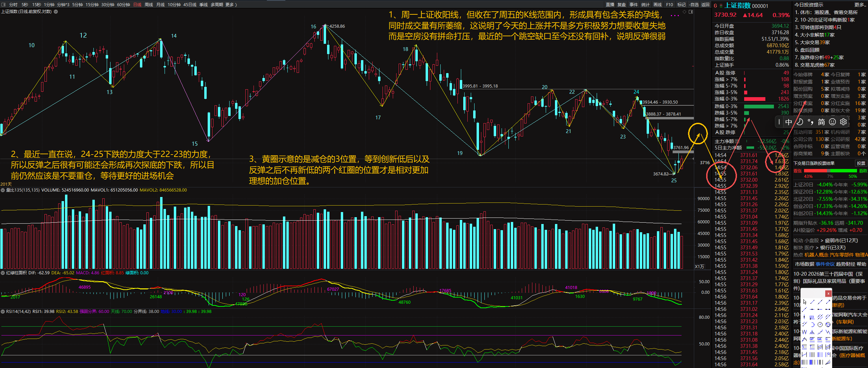Toggle the side panel layout icon

pos(691,12)
